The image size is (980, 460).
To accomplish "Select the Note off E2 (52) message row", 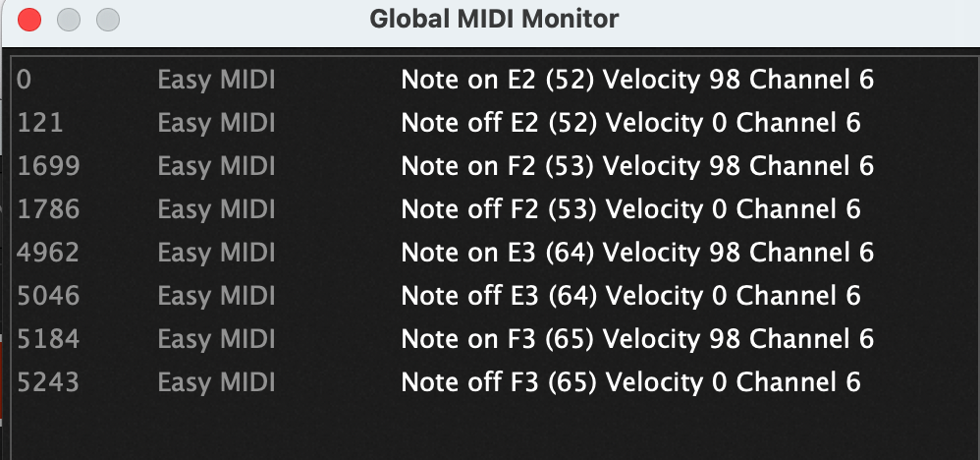I will (x=495, y=123).
